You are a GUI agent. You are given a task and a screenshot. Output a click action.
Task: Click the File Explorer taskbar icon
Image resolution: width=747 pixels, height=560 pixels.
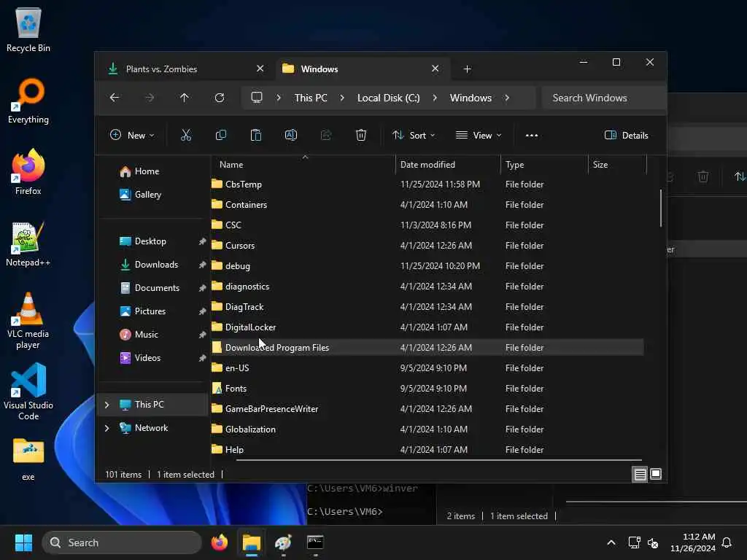pyautogui.click(x=252, y=542)
